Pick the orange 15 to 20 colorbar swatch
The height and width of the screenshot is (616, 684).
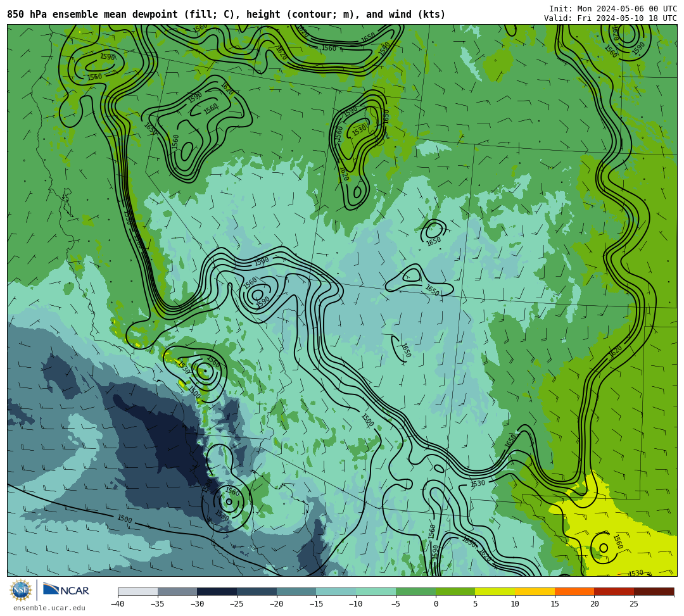574,591
